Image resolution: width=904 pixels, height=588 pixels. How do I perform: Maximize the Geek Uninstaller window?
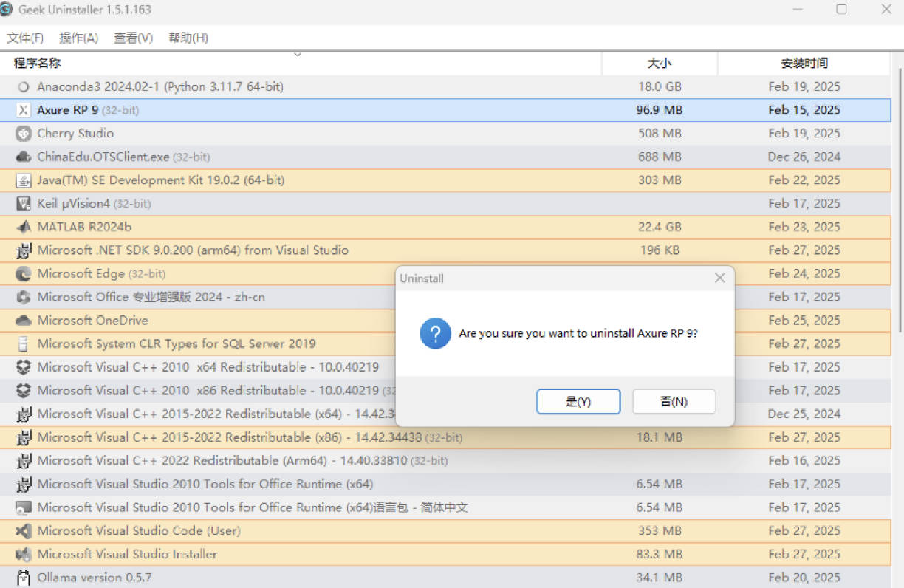pos(841,10)
